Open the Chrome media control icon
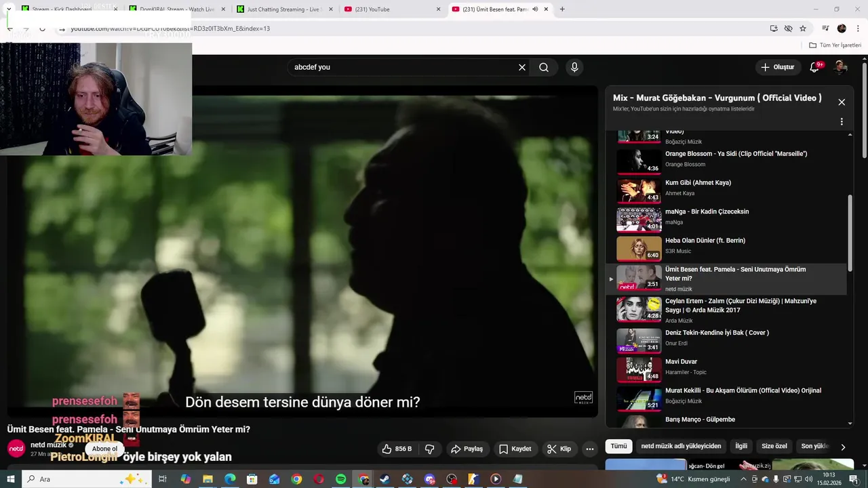This screenshot has width=868, height=488. 825,28
